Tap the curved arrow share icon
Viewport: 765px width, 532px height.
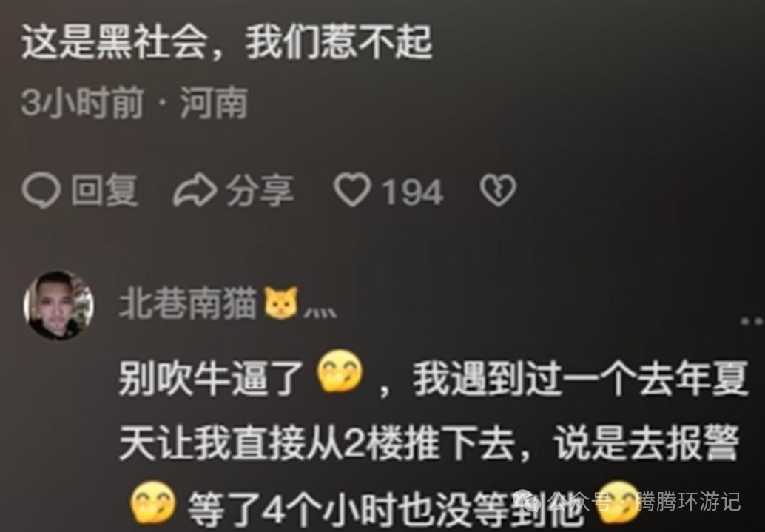click(195, 192)
